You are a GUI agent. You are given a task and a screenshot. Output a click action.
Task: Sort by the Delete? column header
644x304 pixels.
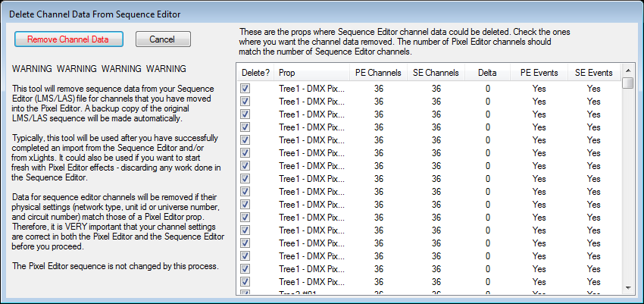(x=255, y=73)
